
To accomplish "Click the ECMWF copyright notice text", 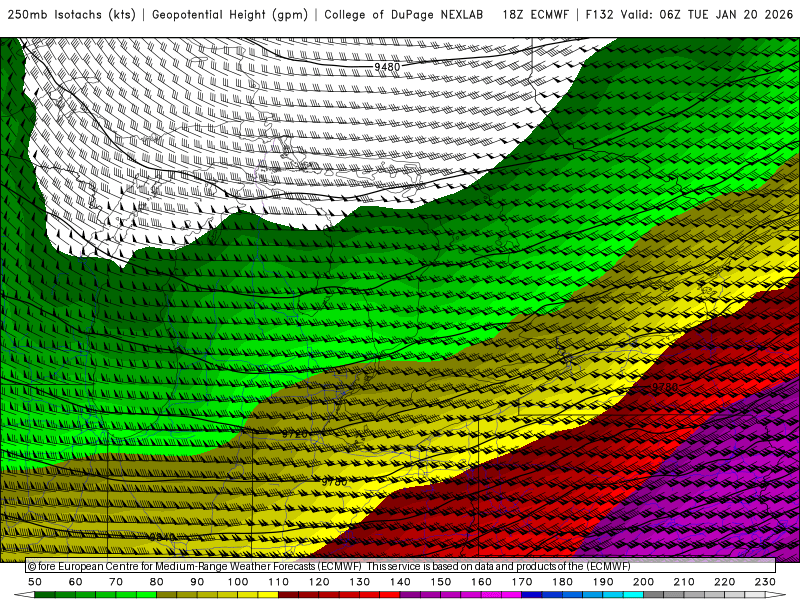I will (x=329, y=566).
